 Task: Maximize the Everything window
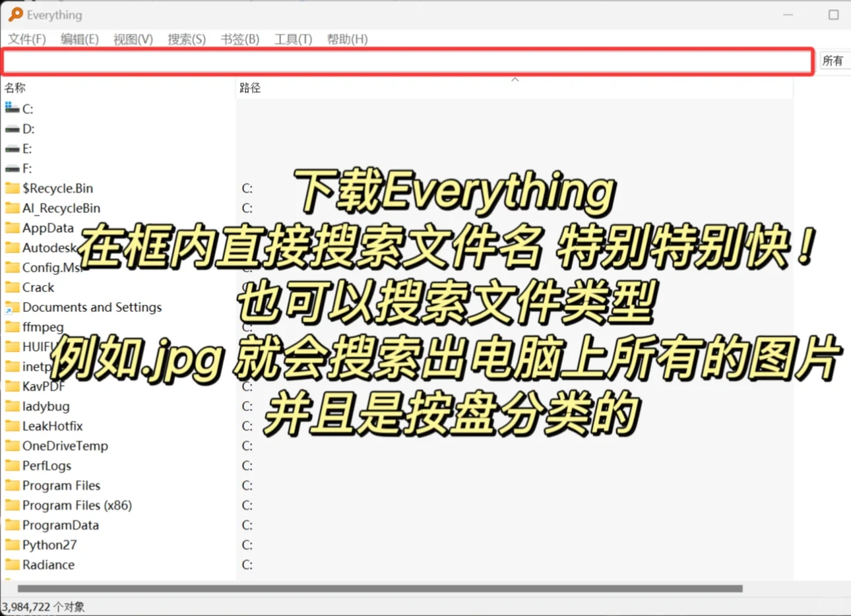pyautogui.click(x=834, y=15)
